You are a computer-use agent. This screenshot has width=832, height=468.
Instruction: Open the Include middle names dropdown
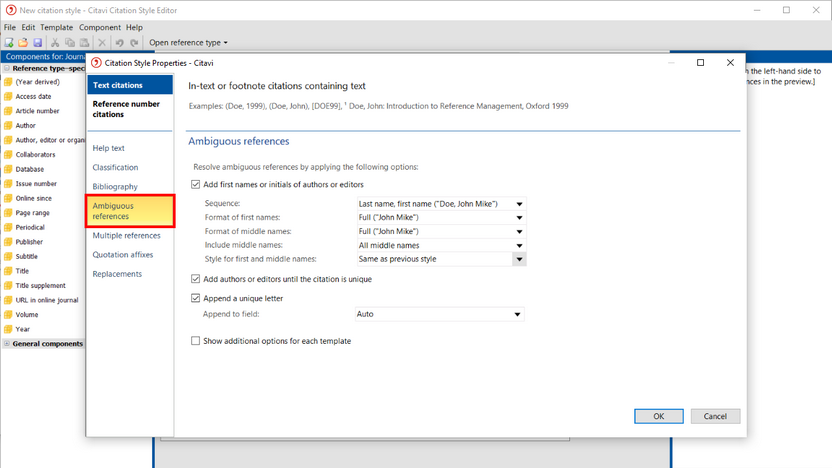tap(441, 245)
